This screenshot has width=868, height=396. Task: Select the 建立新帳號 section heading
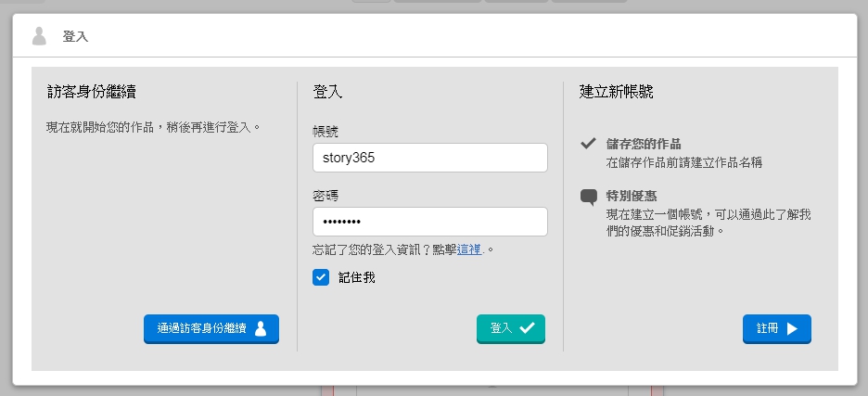618,92
